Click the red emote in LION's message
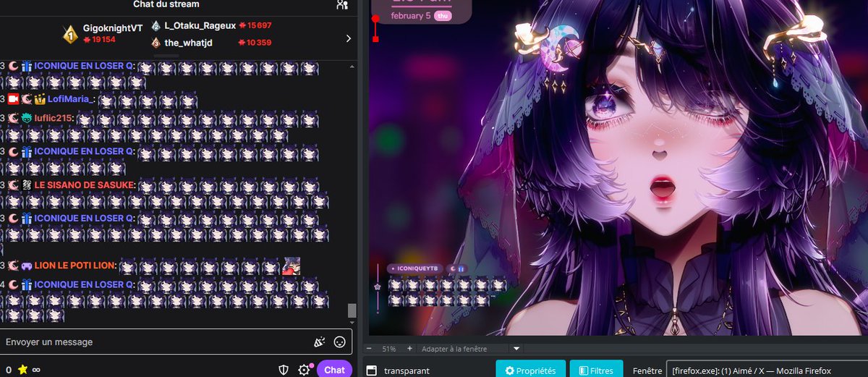Image resolution: width=868 pixels, height=377 pixels. [x=291, y=266]
